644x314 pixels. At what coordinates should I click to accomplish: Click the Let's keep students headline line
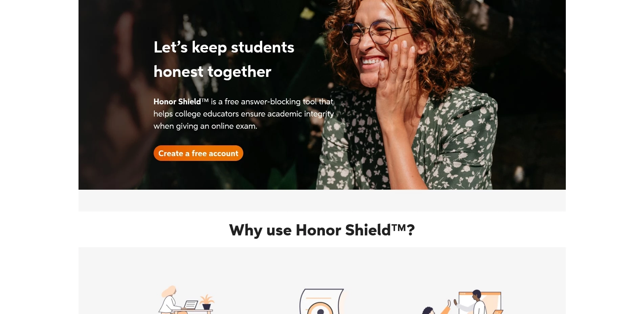[x=224, y=47]
